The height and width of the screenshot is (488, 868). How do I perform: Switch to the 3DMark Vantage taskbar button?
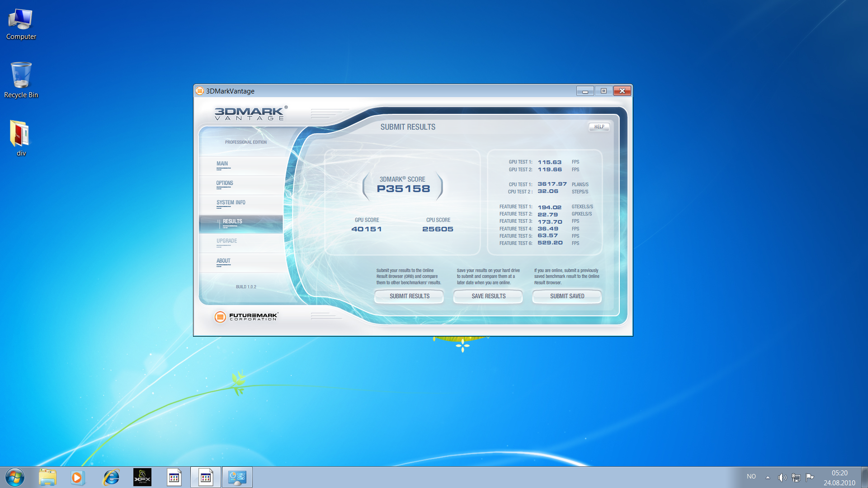coord(237,477)
